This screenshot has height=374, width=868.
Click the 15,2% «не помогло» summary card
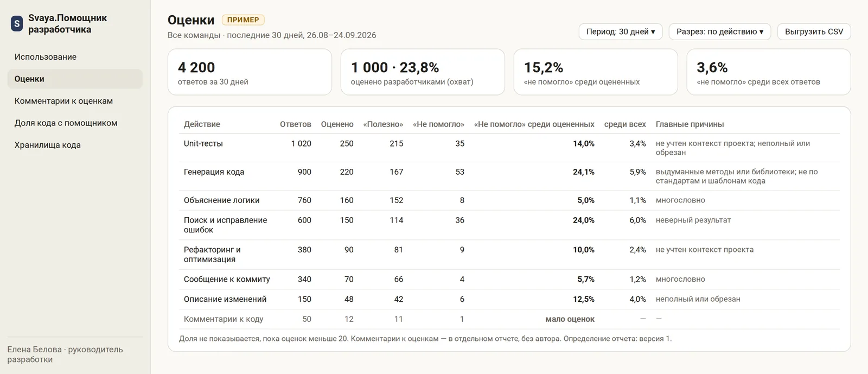(596, 72)
